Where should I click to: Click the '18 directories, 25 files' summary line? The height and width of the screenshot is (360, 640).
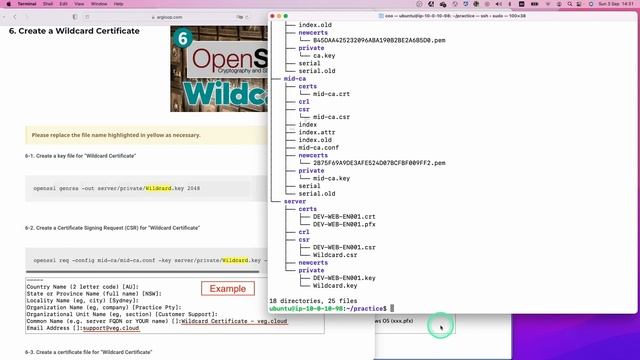[x=313, y=301]
